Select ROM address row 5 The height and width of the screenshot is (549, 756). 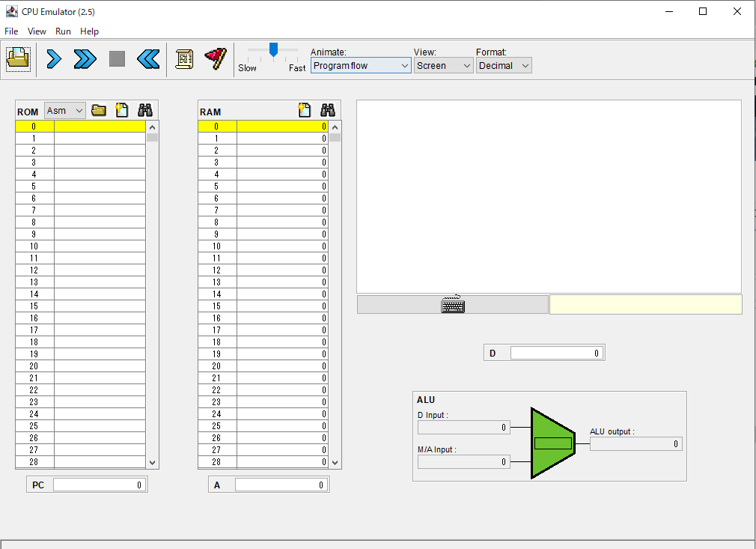click(81, 186)
